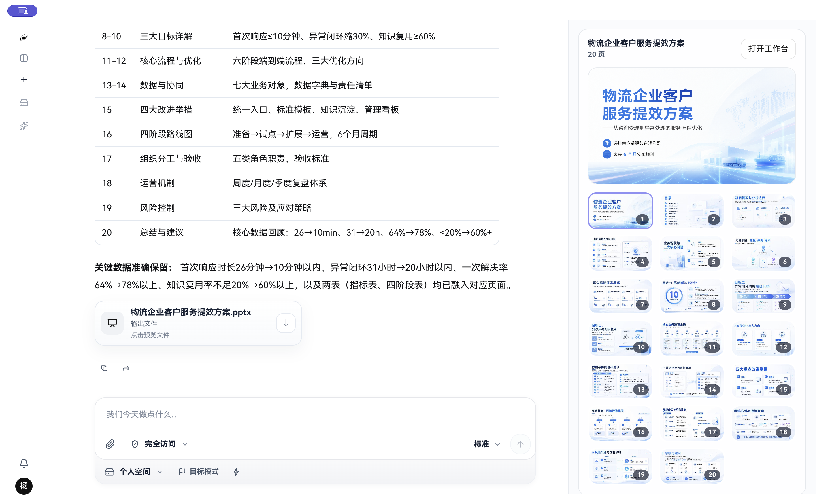Click the purple app logo icon
This screenshot has width=830, height=504.
click(x=22, y=11)
